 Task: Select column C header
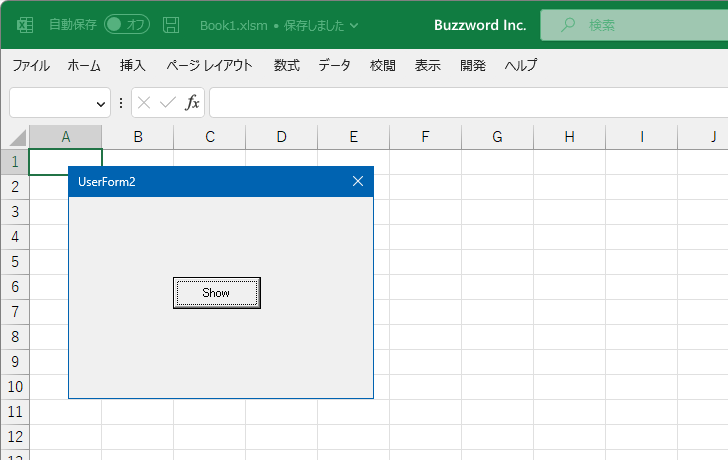point(210,137)
